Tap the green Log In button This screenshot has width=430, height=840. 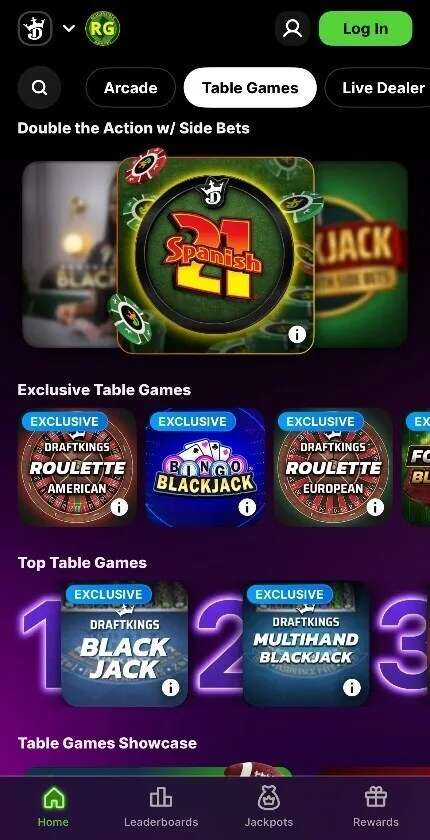365,28
